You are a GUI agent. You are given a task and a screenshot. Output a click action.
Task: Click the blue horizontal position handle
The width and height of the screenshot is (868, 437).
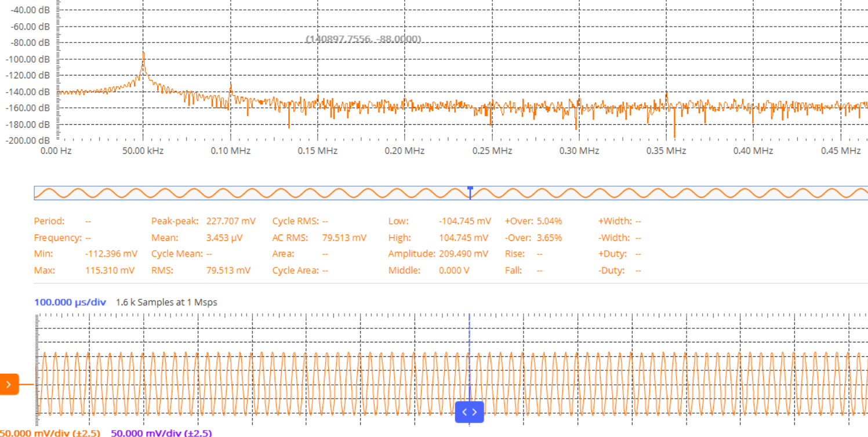pos(469,412)
